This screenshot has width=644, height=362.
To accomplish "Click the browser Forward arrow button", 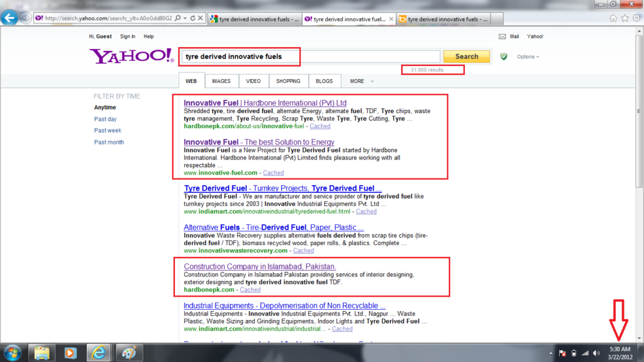I will click(x=25, y=18).
